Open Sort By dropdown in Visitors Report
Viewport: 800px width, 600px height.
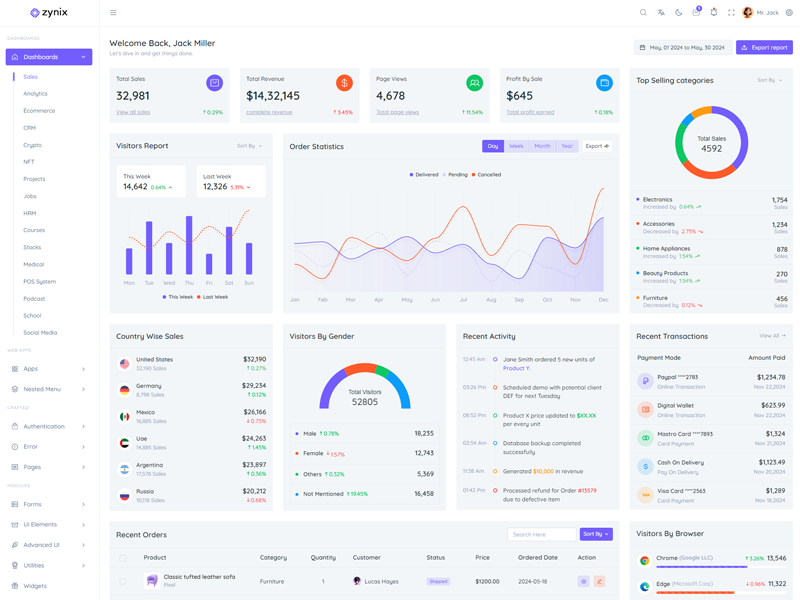click(249, 146)
